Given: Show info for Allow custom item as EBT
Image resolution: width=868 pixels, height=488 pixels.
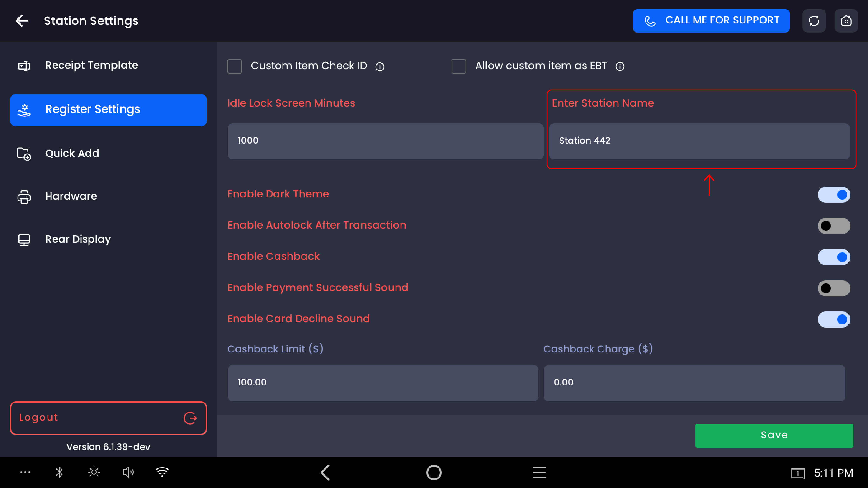Looking at the screenshot, I should tap(620, 66).
